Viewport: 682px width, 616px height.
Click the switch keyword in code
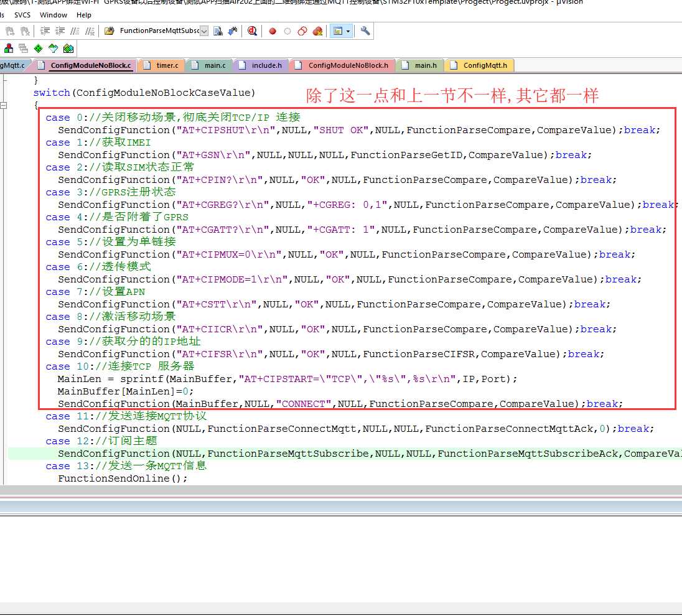[51, 93]
